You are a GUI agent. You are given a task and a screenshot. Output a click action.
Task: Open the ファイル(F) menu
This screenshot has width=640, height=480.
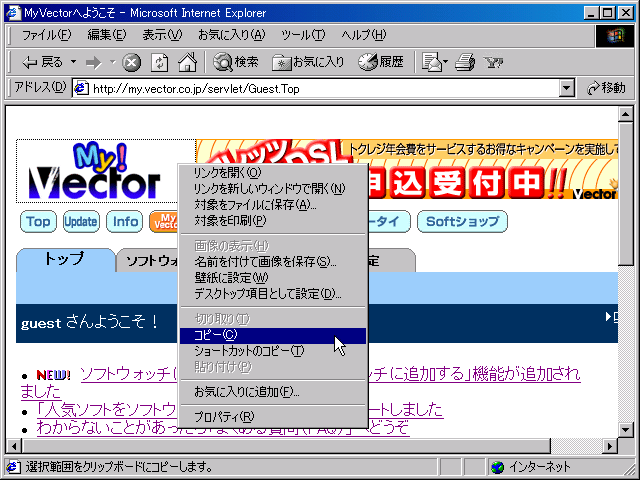46,35
